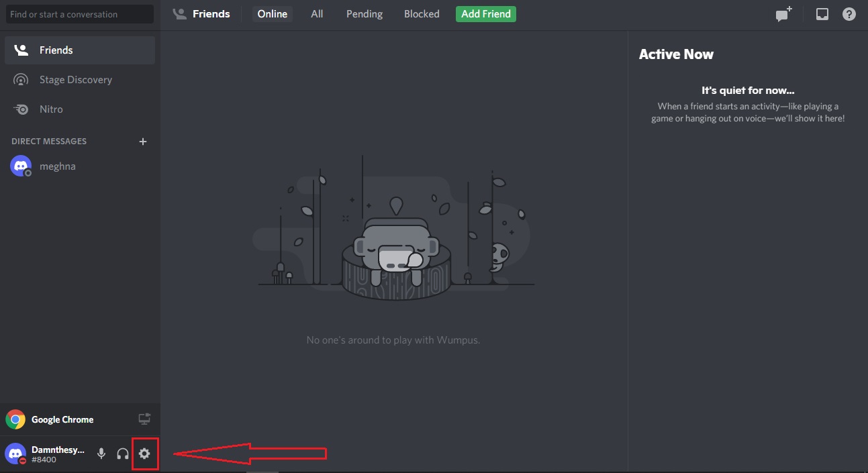Screen dimensions: 868x473
Task: Open User Settings gear icon
Action: pos(144,454)
